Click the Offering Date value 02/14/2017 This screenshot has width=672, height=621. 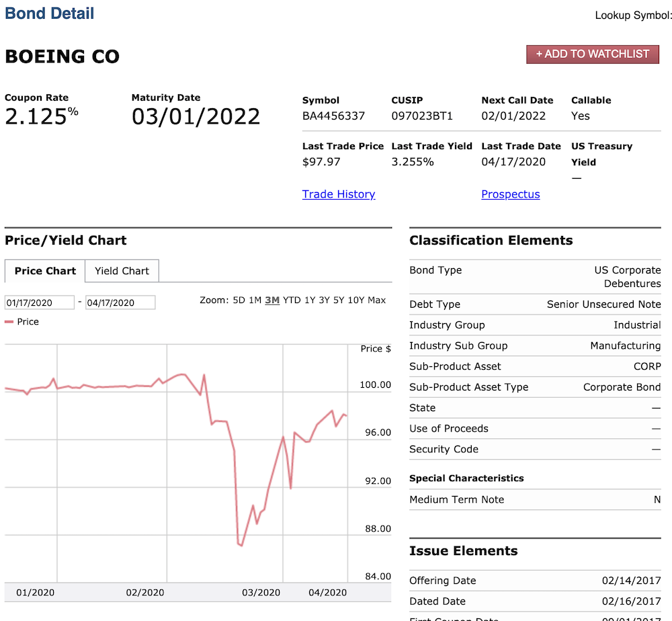[631, 581]
